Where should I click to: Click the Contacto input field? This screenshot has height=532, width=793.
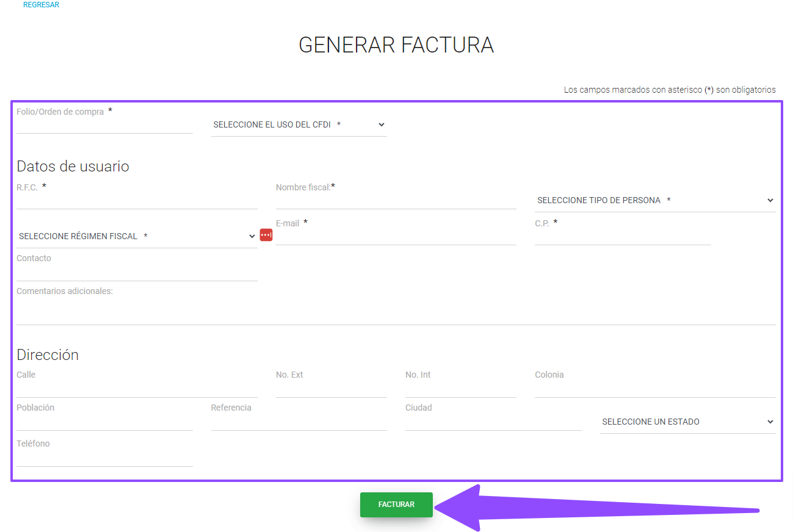pyautogui.click(x=137, y=272)
